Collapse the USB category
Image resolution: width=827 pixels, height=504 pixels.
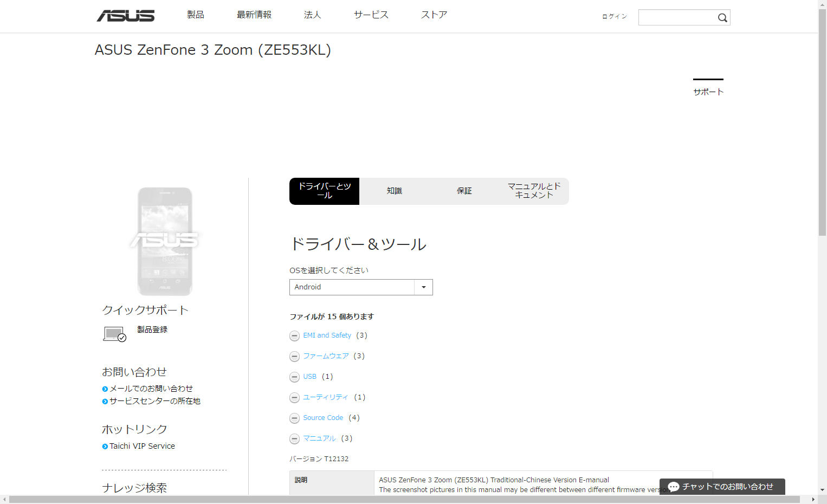tap(294, 377)
